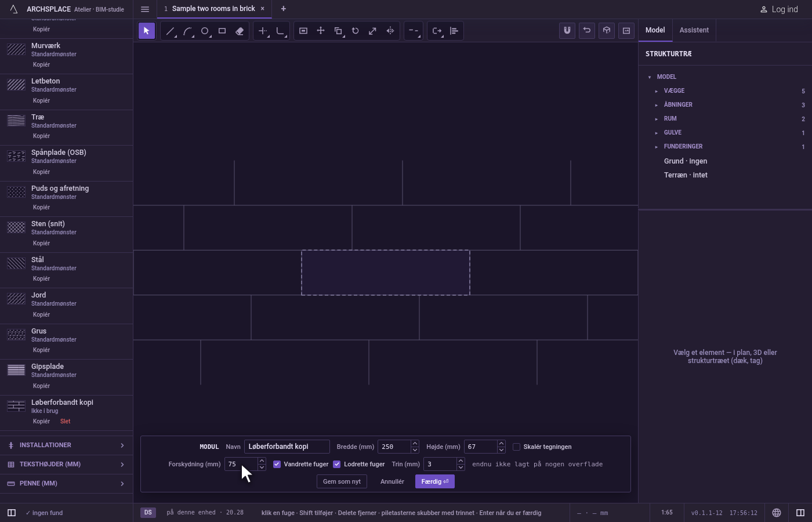
Task: Click the Annullér button
Action: click(392, 481)
